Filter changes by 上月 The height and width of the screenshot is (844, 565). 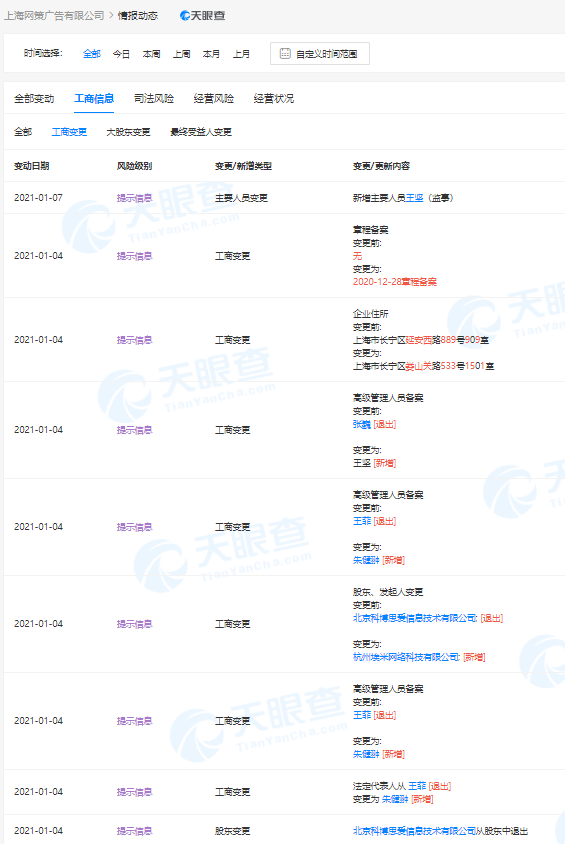click(241, 54)
